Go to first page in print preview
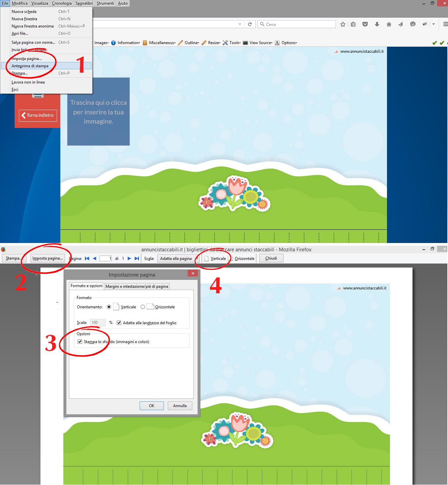Screen dimensions: 448x485 pos(87,259)
